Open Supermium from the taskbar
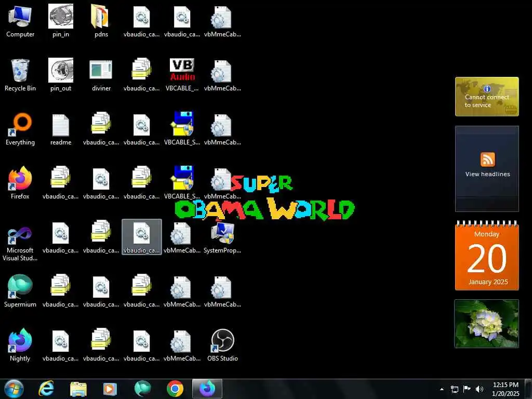This screenshot has width=532, height=399. [x=142, y=389]
